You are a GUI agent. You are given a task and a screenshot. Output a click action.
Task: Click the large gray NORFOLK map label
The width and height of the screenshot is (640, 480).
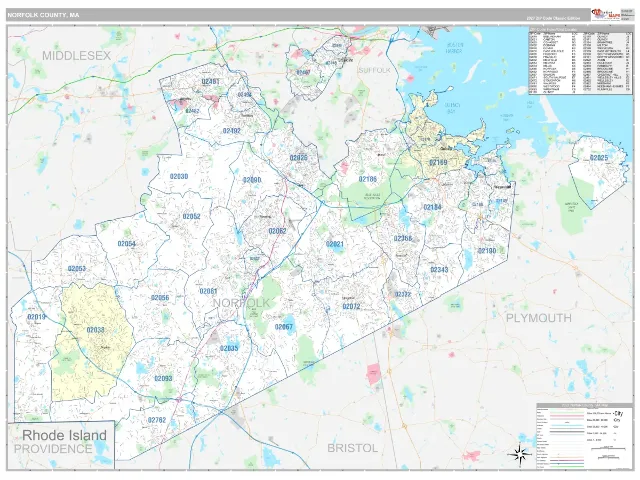click(241, 302)
